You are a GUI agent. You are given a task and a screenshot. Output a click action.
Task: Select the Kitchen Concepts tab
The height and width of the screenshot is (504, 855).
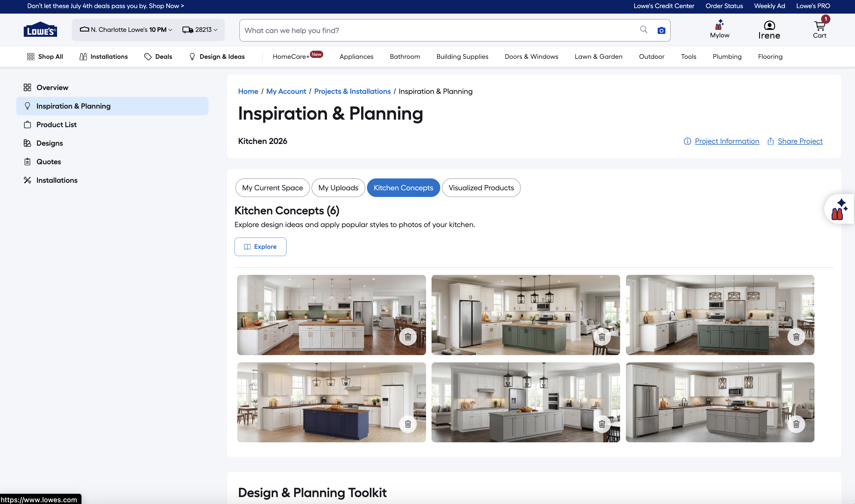[403, 188]
